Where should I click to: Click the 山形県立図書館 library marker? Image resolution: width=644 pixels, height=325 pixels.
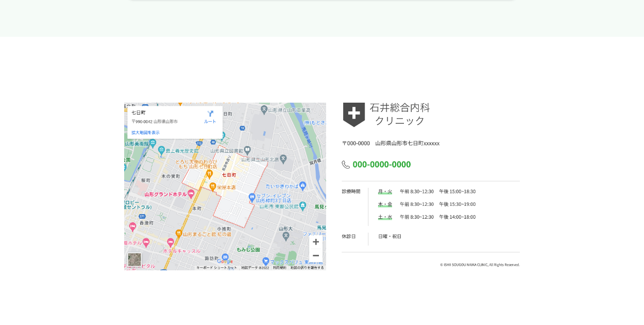point(247,150)
